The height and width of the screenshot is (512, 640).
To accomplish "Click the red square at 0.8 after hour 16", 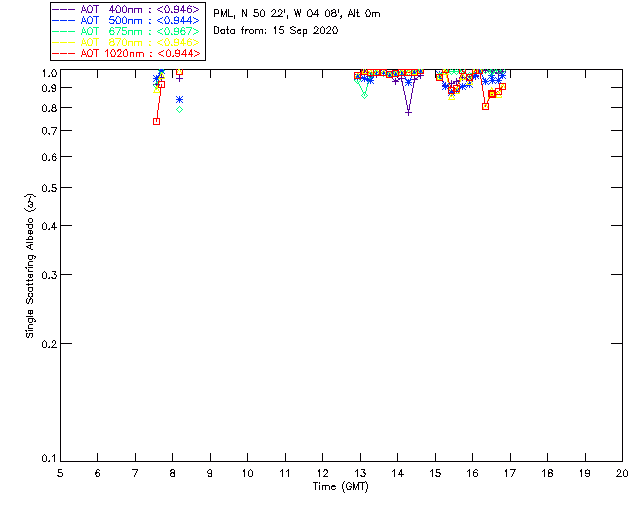I will click(485, 107).
